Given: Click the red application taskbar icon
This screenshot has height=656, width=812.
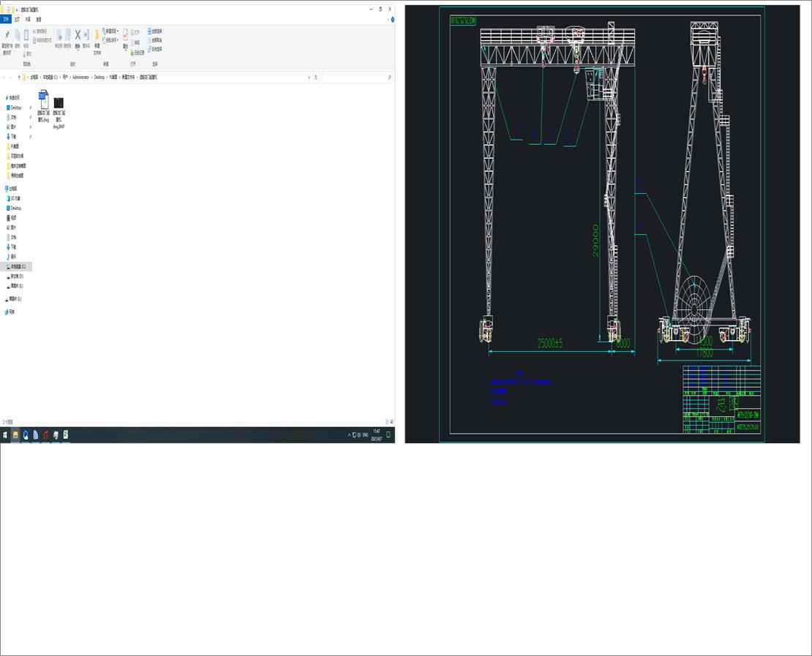Looking at the screenshot, I should pos(45,435).
